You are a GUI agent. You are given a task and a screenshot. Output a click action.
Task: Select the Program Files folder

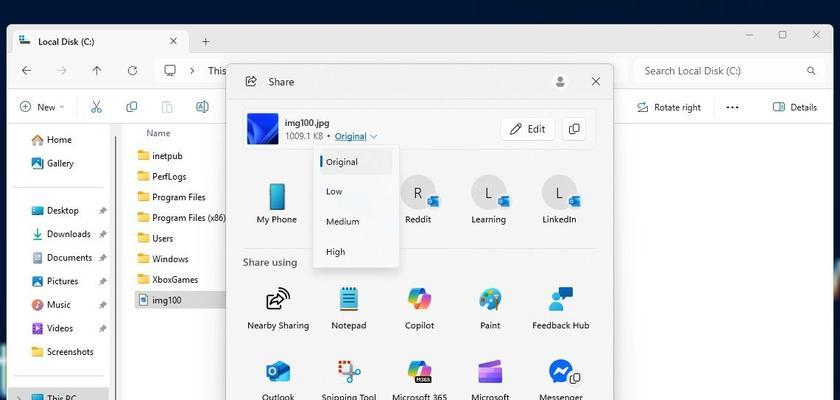[171, 197]
